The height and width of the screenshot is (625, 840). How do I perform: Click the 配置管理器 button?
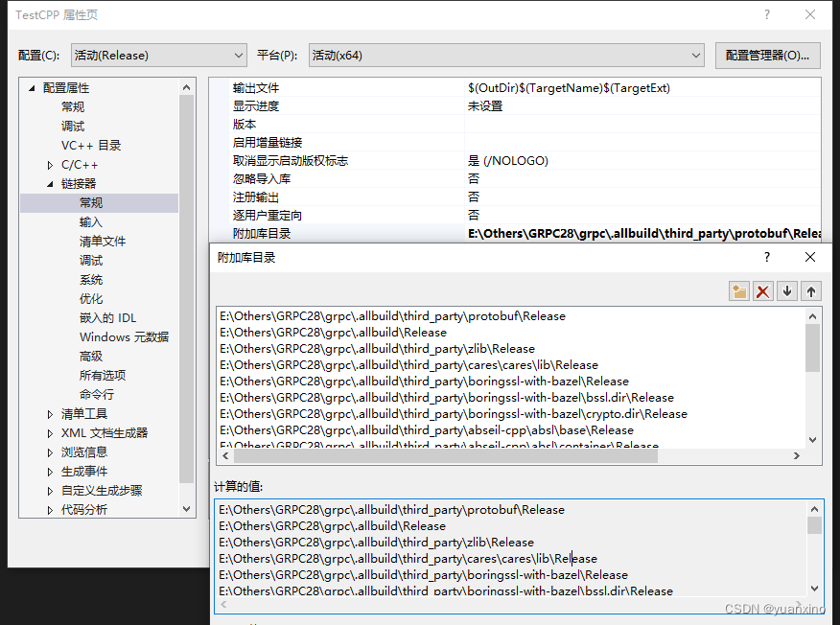pyautogui.click(x=766, y=55)
